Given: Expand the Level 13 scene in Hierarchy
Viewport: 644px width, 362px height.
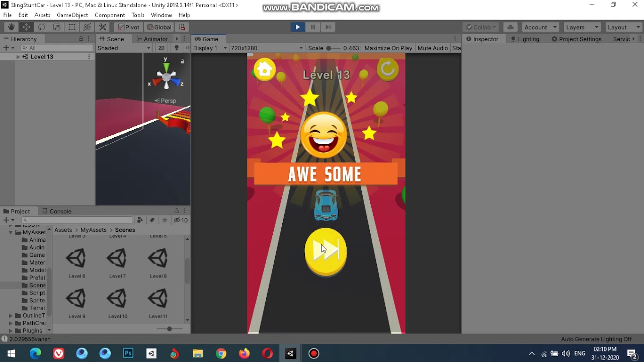Looking at the screenshot, I should coord(18,57).
